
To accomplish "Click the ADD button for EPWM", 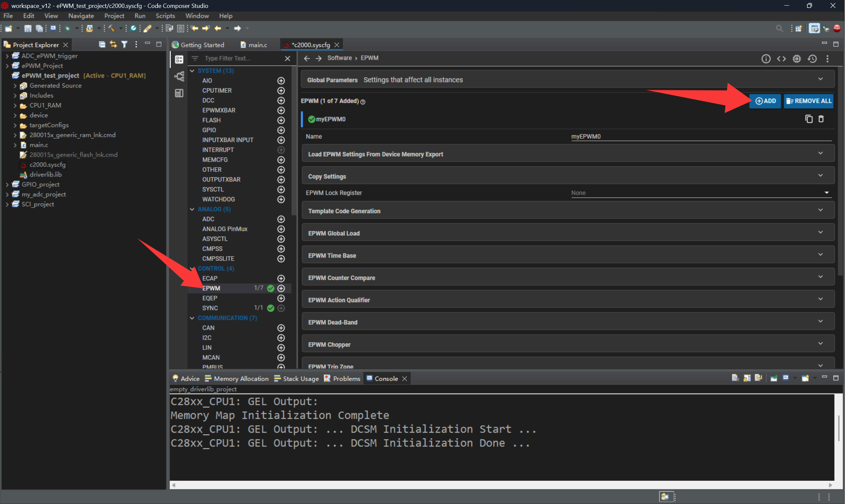I will [765, 101].
